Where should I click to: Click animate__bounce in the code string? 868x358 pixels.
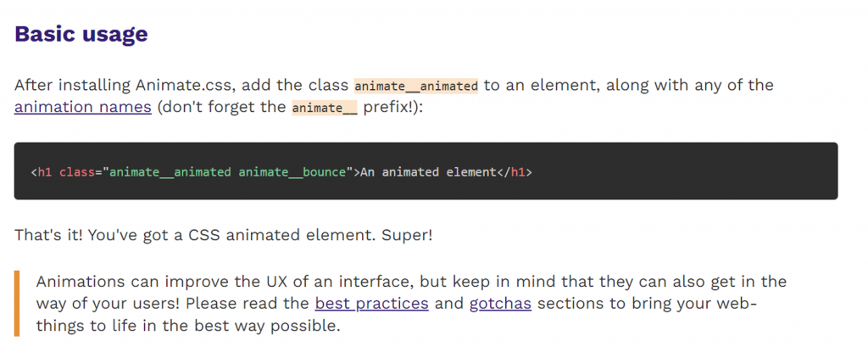pos(291,172)
